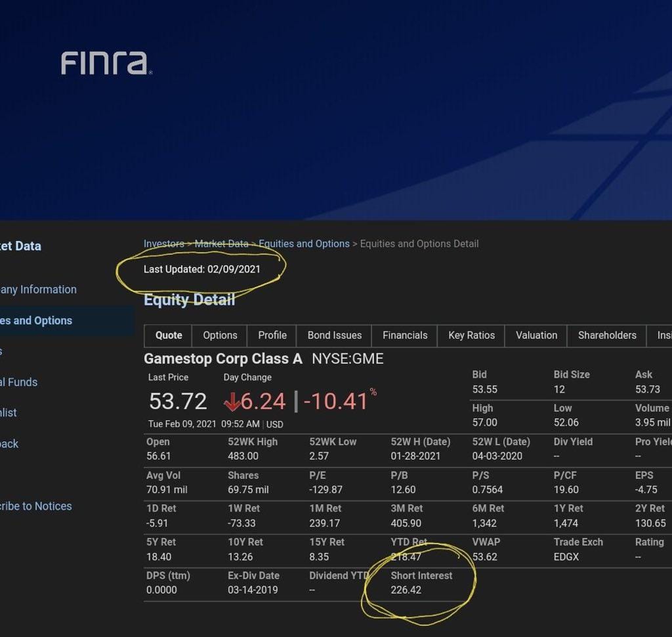The height and width of the screenshot is (637, 672).
Task: Click the Ask value 53.73
Action: pos(648,389)
